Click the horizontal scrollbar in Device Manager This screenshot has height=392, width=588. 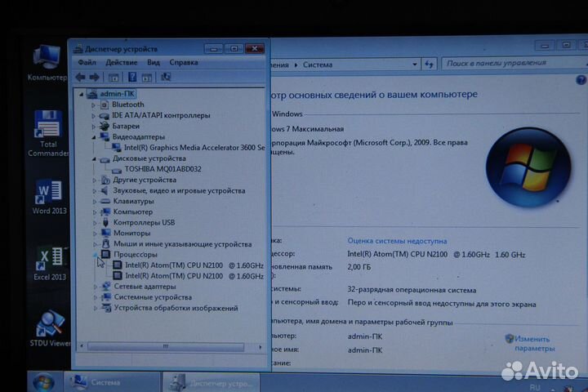[165, 347]
